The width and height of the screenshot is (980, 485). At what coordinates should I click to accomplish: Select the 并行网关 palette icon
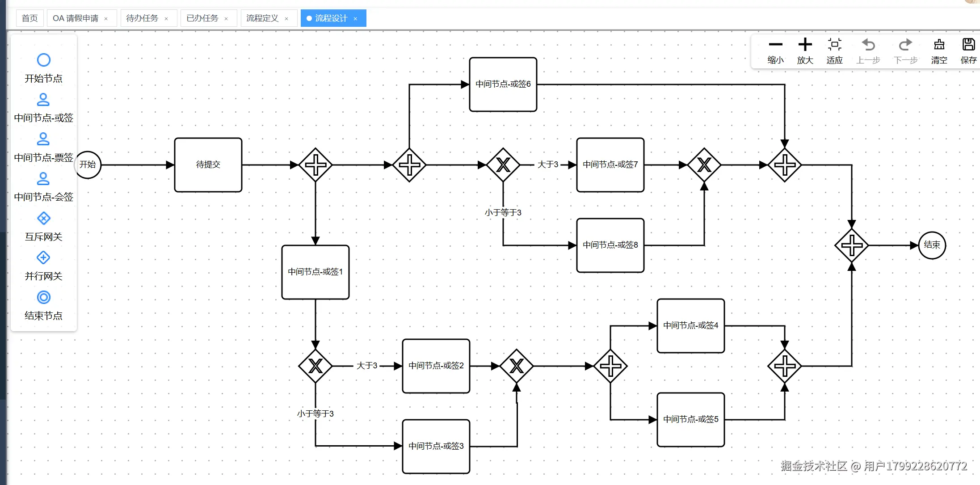click(43, 258)
